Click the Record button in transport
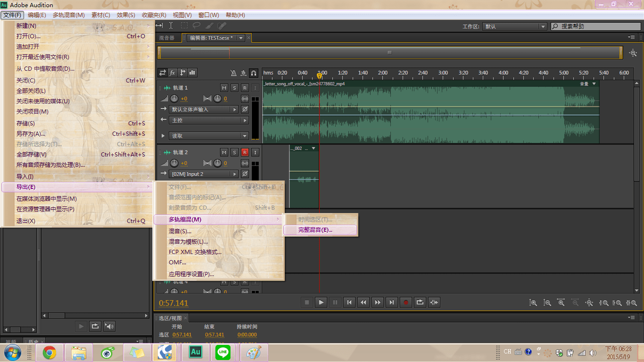Image resolution: width=644 pixels, height=362 pixels. [406, 302]
